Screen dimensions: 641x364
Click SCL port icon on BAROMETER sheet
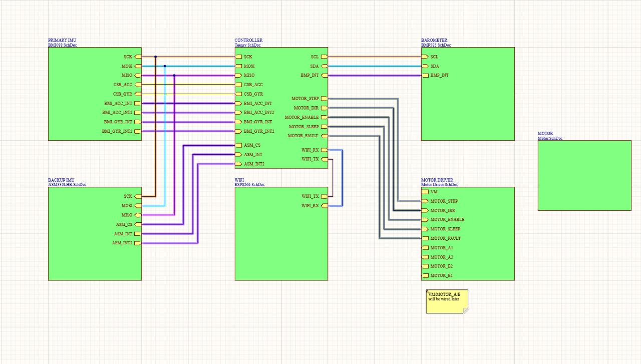[425, 57]
